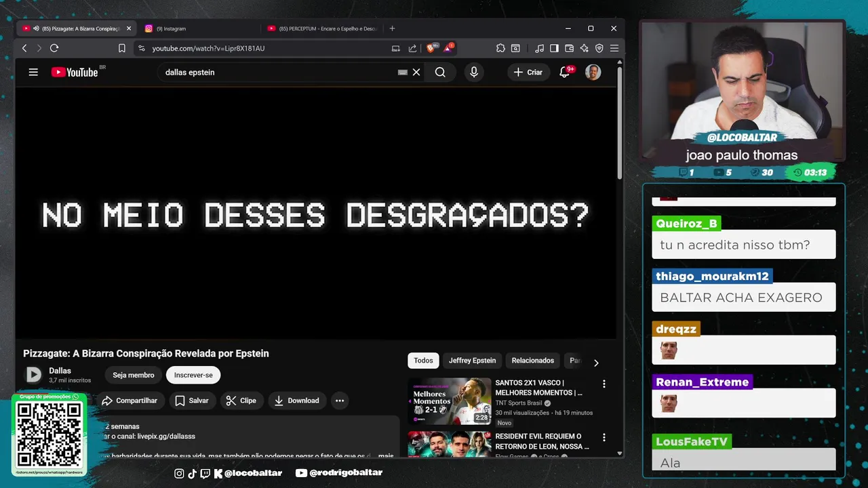Open the Santos 2x1 Vasco thumbnail

coord(449,401)
